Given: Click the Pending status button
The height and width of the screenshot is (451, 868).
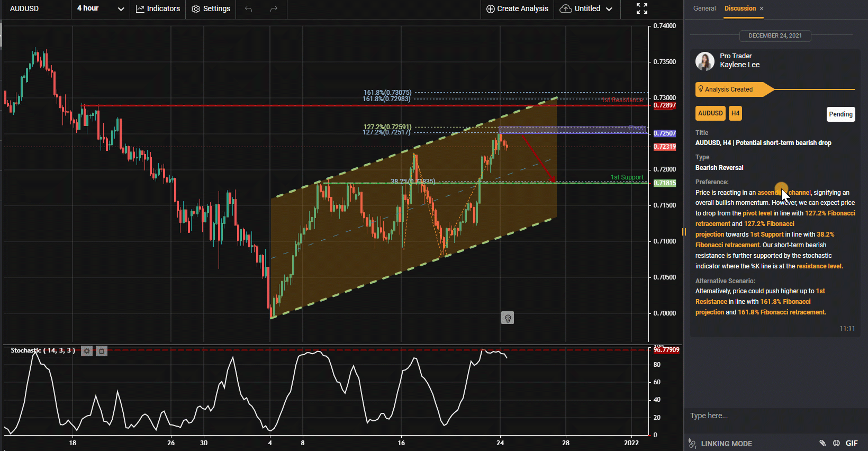Looking at the screenshot, I should (x=840, y=114).
